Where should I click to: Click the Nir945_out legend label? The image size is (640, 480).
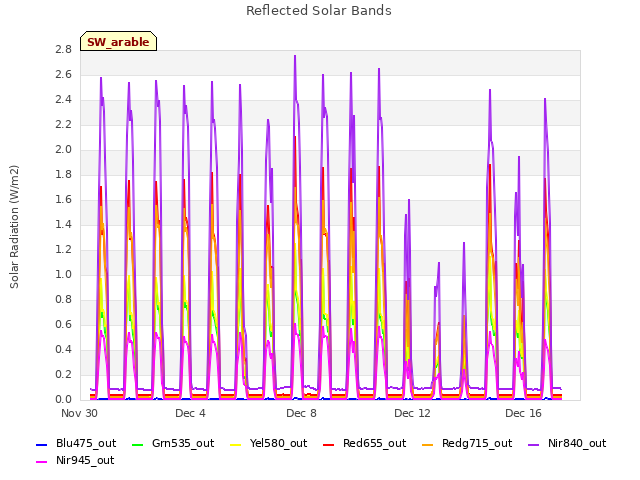click(85, 460)
